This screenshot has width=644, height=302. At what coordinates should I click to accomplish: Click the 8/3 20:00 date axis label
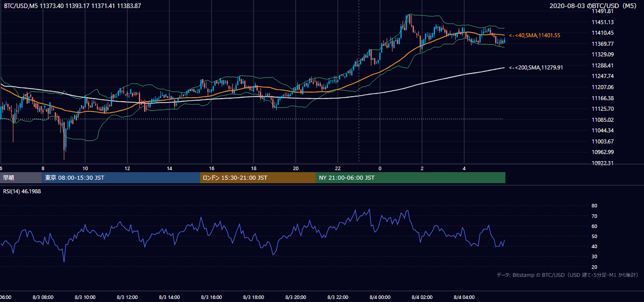click(x=295, y=297)
